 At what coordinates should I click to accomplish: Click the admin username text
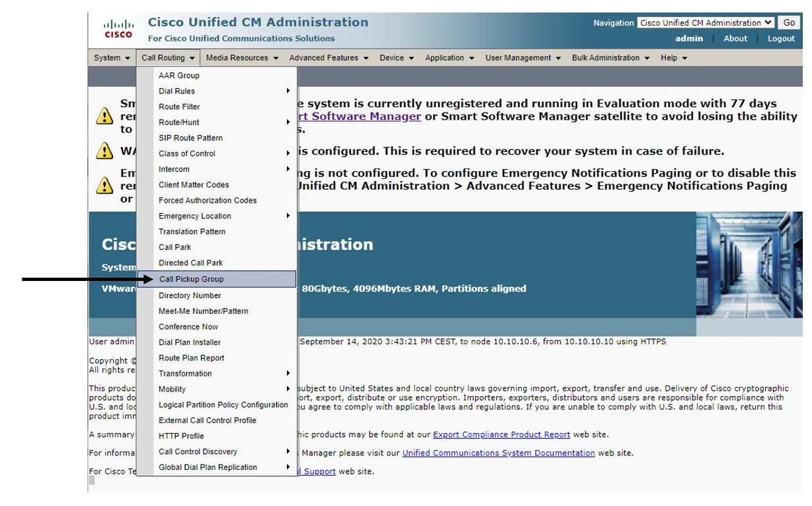[689, 38]
